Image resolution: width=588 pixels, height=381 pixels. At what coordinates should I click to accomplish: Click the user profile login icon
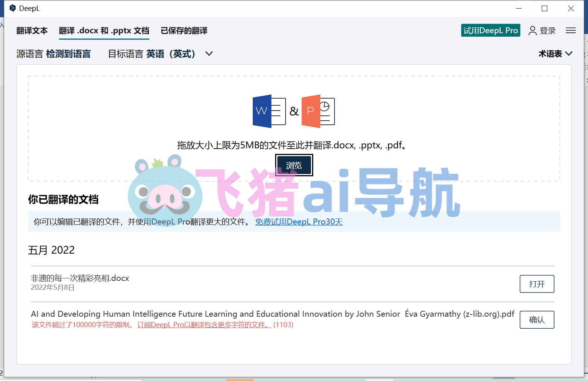pyautogui.click(x=532, y=31)
